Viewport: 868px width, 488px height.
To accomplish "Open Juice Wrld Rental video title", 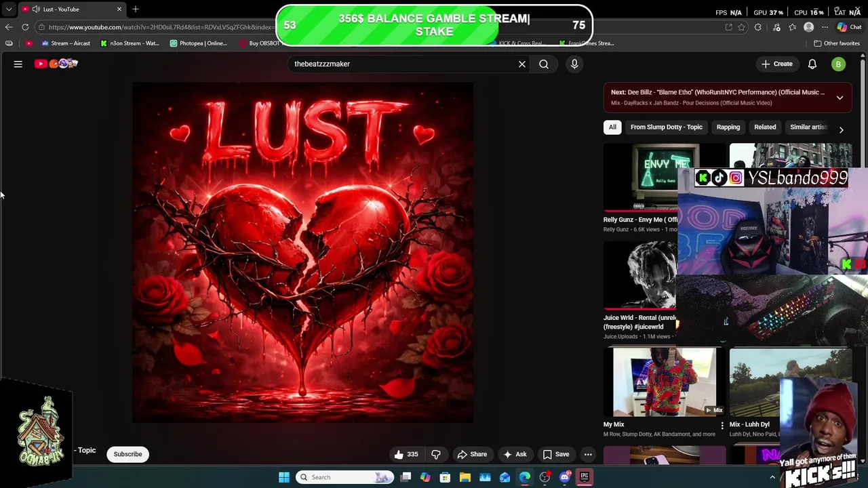I will (639, 322).
